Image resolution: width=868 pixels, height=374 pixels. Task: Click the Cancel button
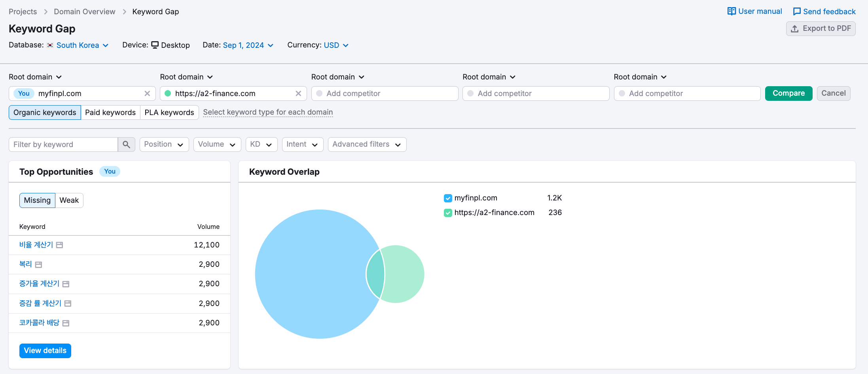point(834,94)
